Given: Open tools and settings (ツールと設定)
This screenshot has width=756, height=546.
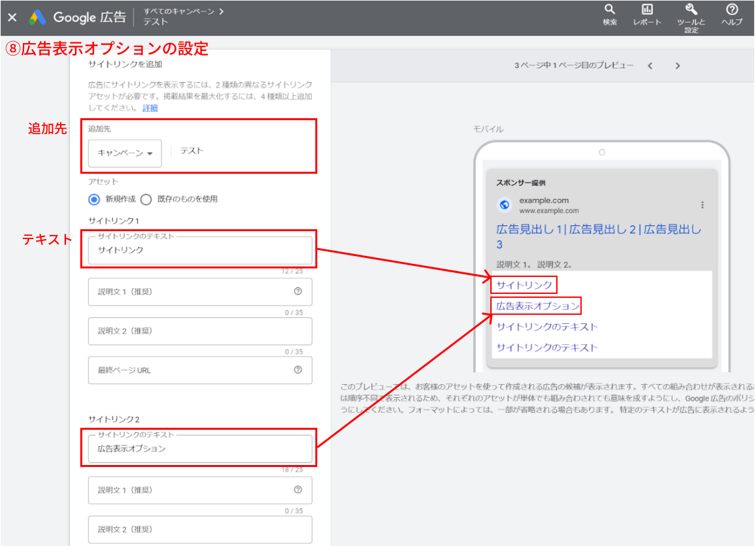Looking at the screenshot, I should [691, 18].
